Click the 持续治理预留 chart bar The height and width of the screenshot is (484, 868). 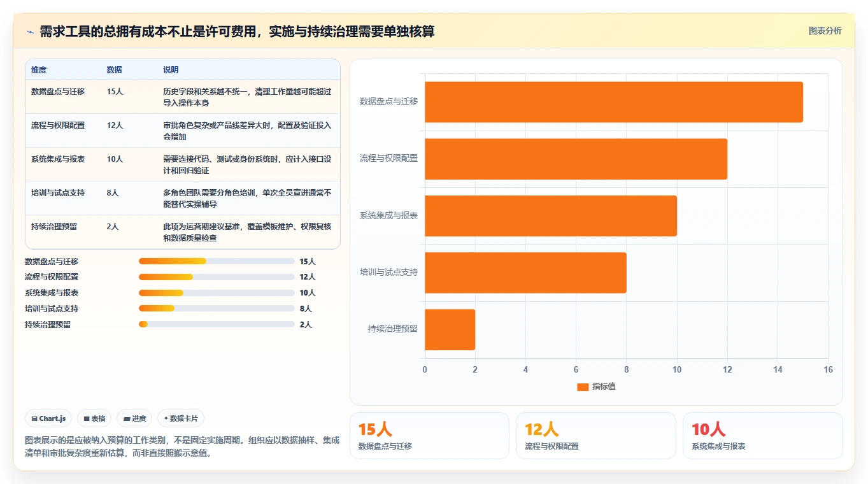[x=450, y=329]
